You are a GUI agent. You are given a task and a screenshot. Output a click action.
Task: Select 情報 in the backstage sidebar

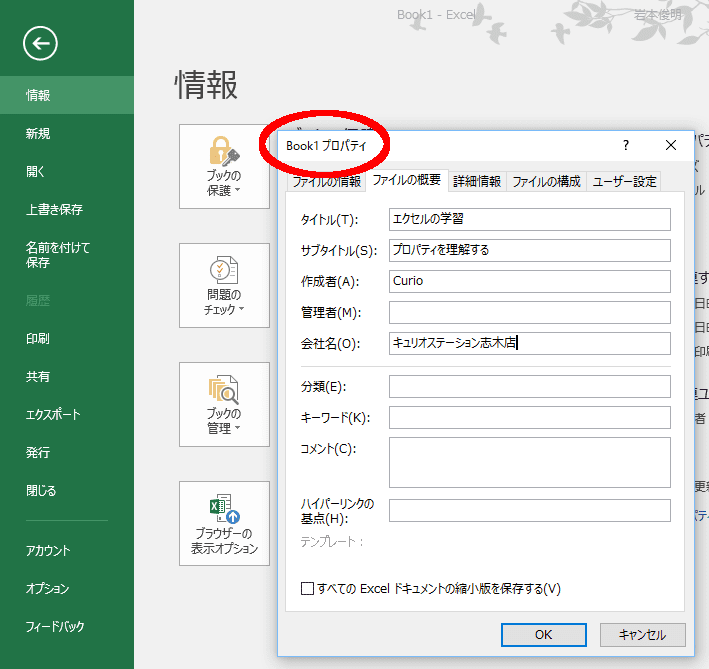coord(67,95)
